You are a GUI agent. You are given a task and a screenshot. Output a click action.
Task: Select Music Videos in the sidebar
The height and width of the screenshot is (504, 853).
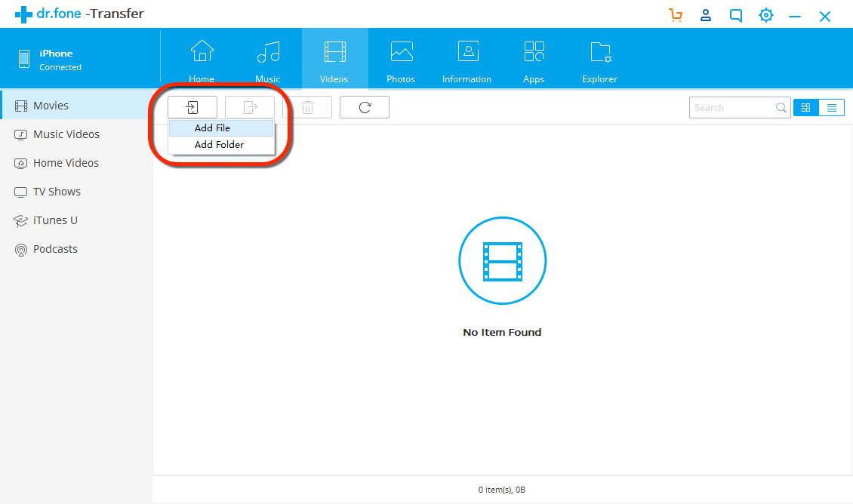(x=76, y=134)
